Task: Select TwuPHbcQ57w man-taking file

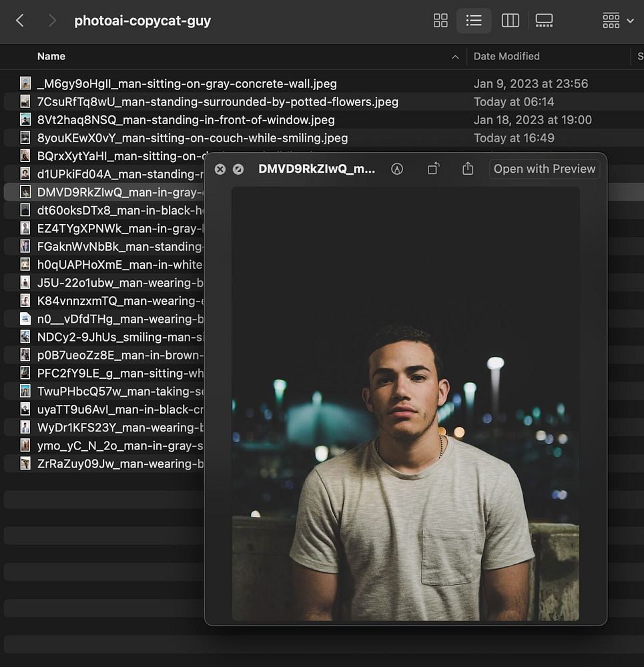Action: click(x=104, y=391)
